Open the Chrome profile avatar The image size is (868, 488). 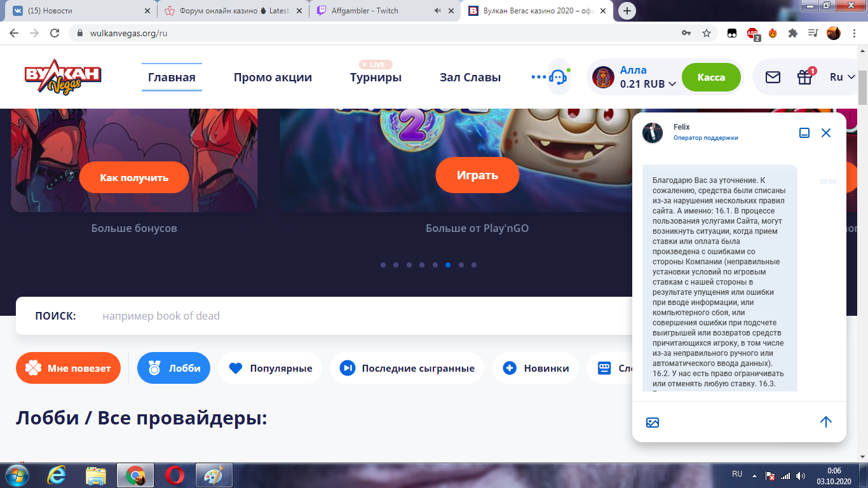click(x=834, y=33)
